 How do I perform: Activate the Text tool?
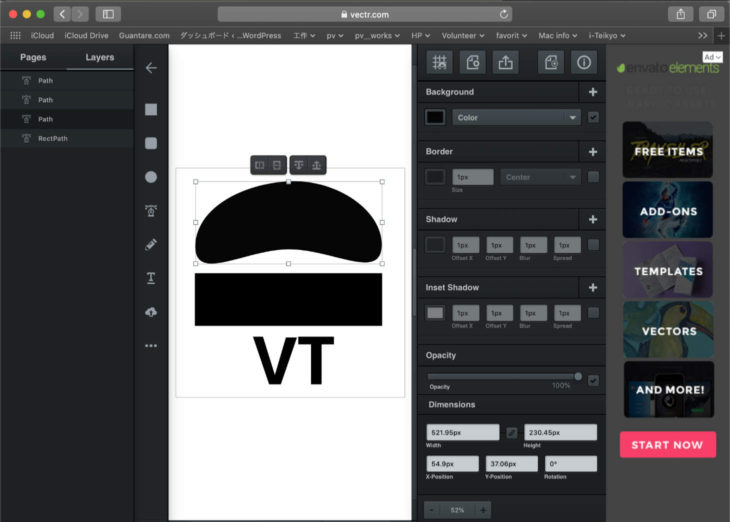151,278
